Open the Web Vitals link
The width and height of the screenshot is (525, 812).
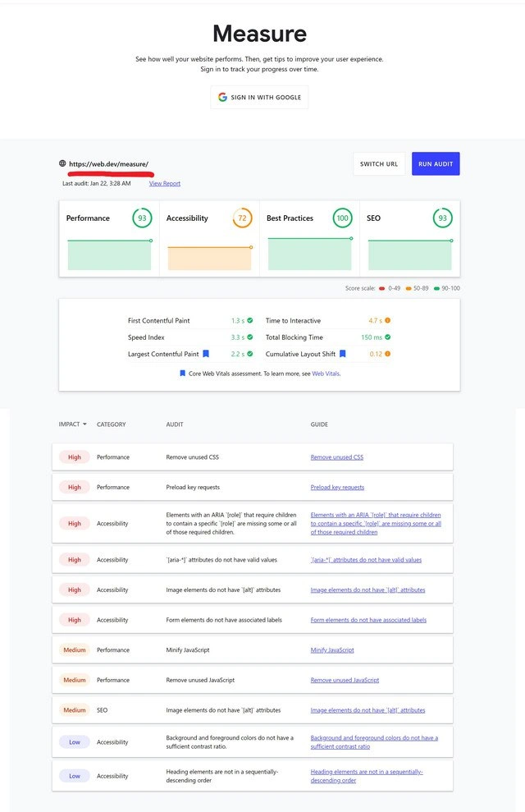click(326, 374)
